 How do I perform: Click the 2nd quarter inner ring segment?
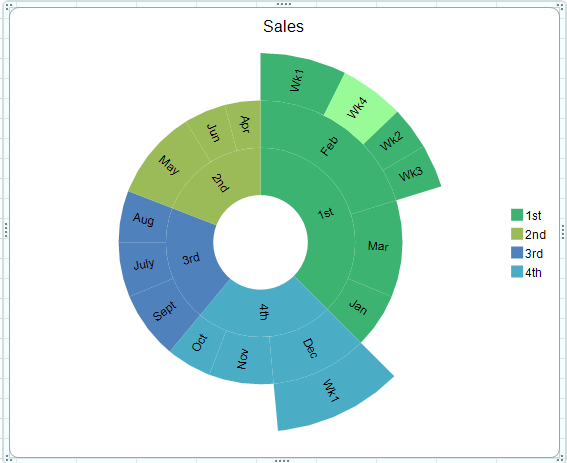pyautogui.click(x=219, y=182)
